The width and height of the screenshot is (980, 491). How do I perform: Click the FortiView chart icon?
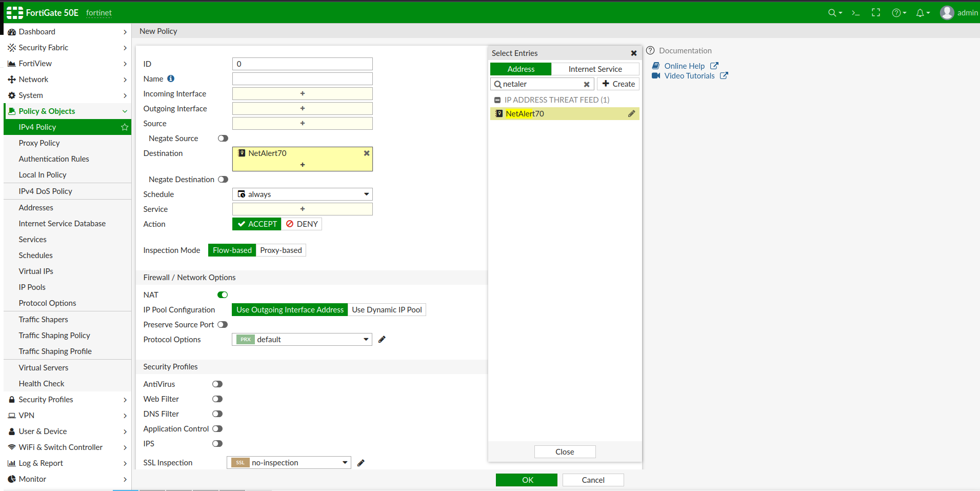(x=12, y=64)
